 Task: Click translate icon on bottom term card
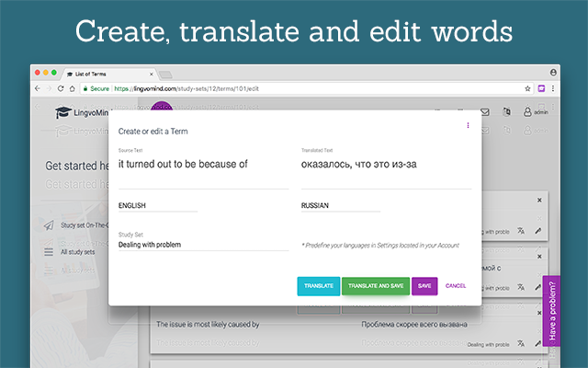tap(521, 343)
